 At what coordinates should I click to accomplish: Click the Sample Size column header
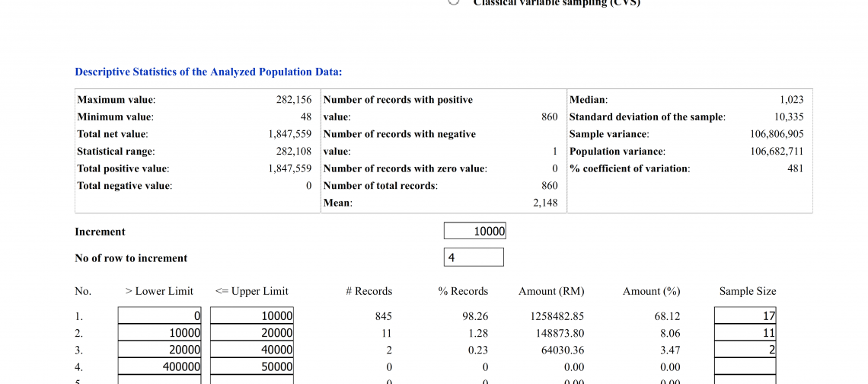tap(748, 291)
